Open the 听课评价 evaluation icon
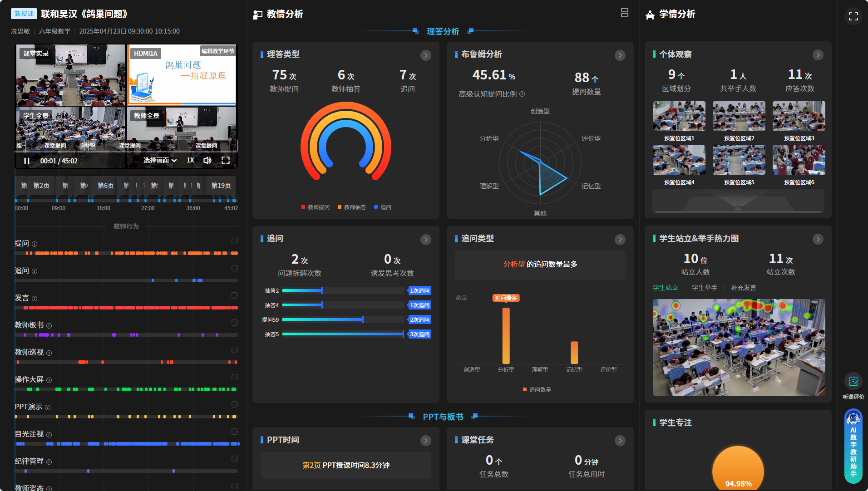 (853, 382)
